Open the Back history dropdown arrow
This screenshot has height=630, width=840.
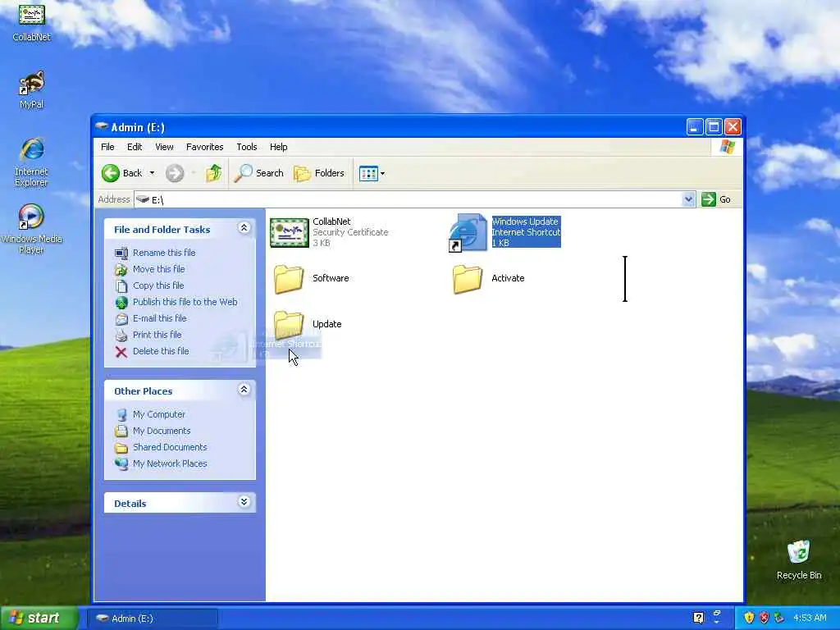coord(152,173)
